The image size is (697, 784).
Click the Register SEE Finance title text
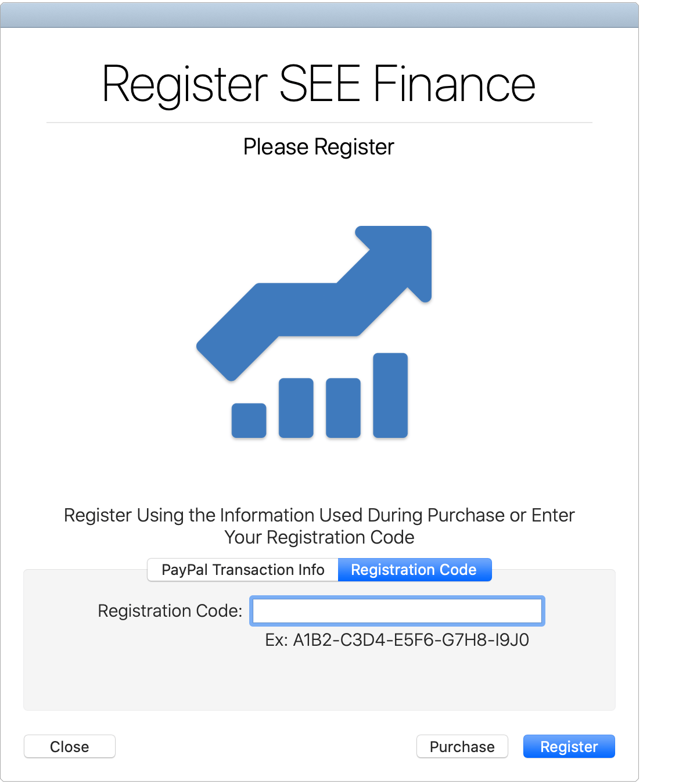point(319,84)
